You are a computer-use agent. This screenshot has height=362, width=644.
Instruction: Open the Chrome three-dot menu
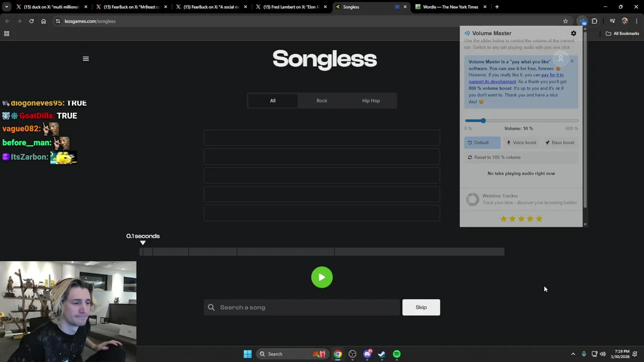(637, 21)
